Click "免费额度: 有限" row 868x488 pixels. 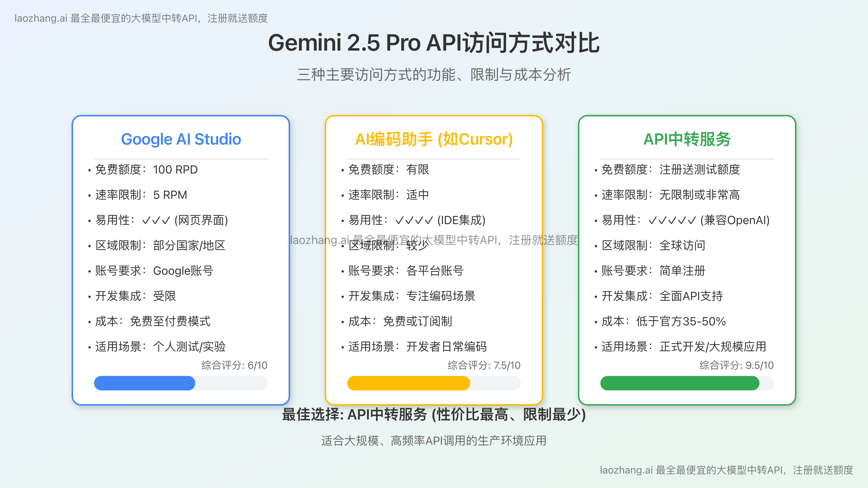point(385,169)
